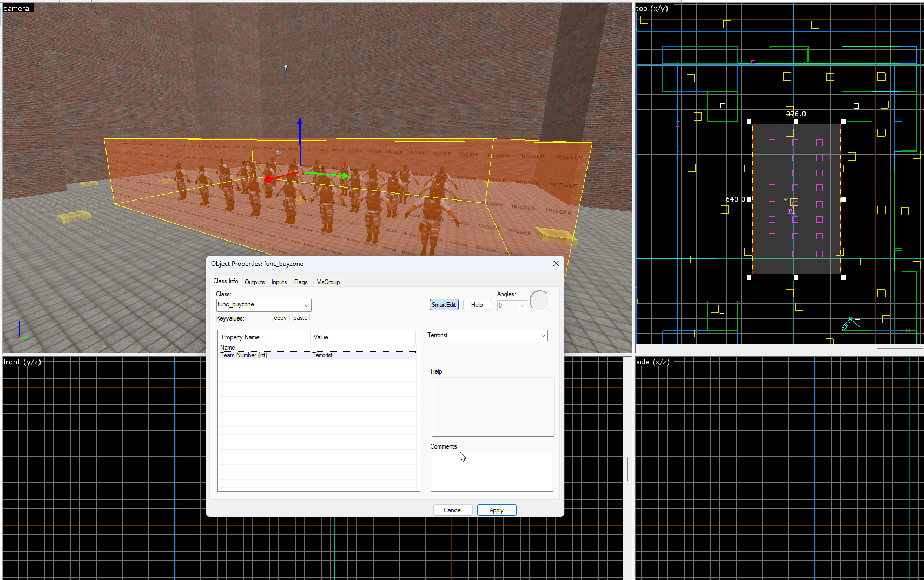Click the copy keyvalues button
The width and height of the screenshot is (924, 580).
[280, 318]
